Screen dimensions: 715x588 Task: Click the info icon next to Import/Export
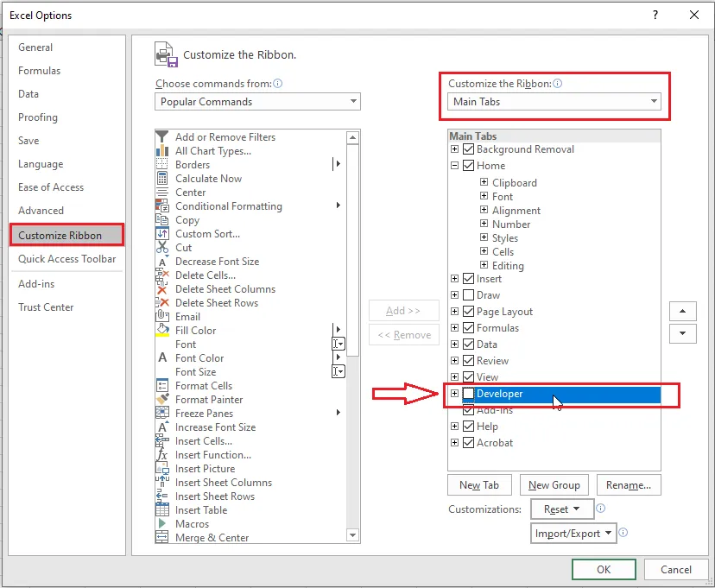pyautogui.click(x=623, y=533)
